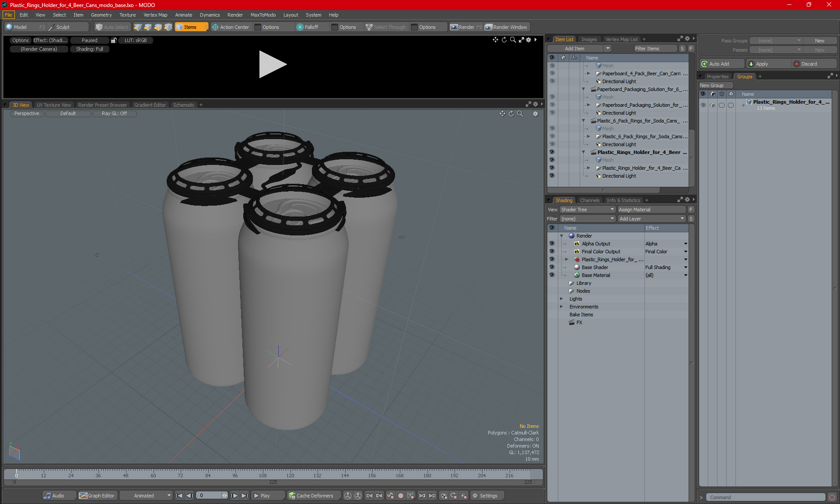840x504 pixels.
Task: Select Edges selection mode icon
Action: [148, 27]
